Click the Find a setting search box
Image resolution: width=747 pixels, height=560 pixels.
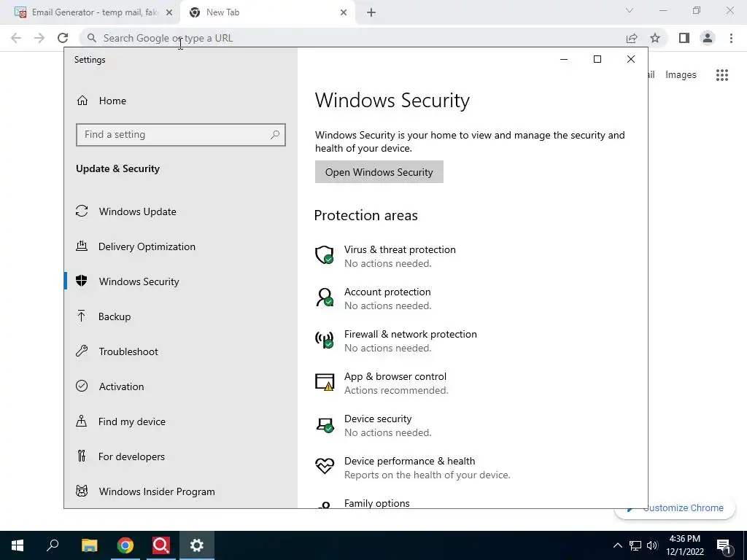tap(181, 135)
